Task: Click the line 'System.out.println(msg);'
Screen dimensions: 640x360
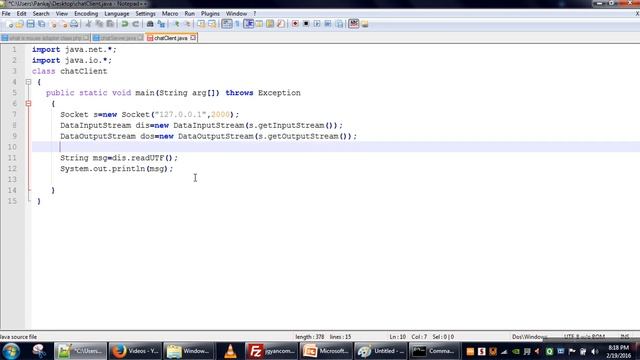Action: click(117, 169)
